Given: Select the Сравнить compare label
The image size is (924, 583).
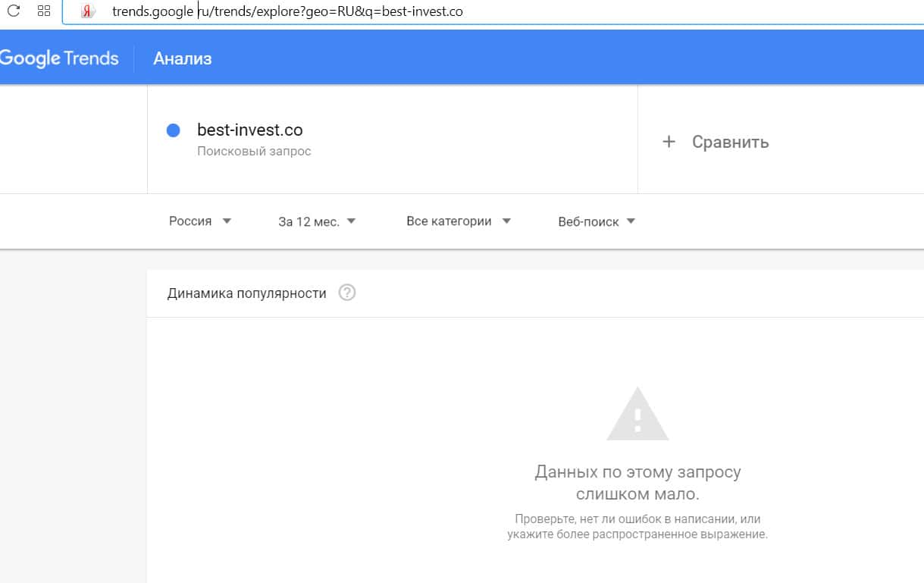Looking at the screenshot, I should point(730,142).
